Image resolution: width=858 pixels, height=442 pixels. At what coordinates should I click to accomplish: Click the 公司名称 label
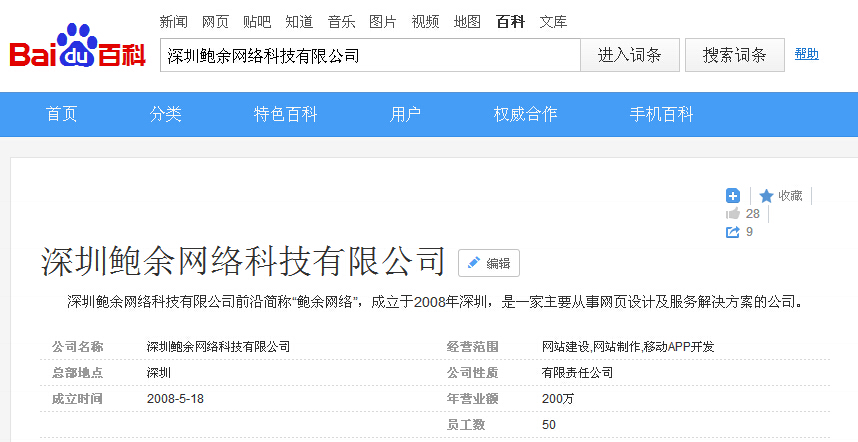click(x=77, y=347)
